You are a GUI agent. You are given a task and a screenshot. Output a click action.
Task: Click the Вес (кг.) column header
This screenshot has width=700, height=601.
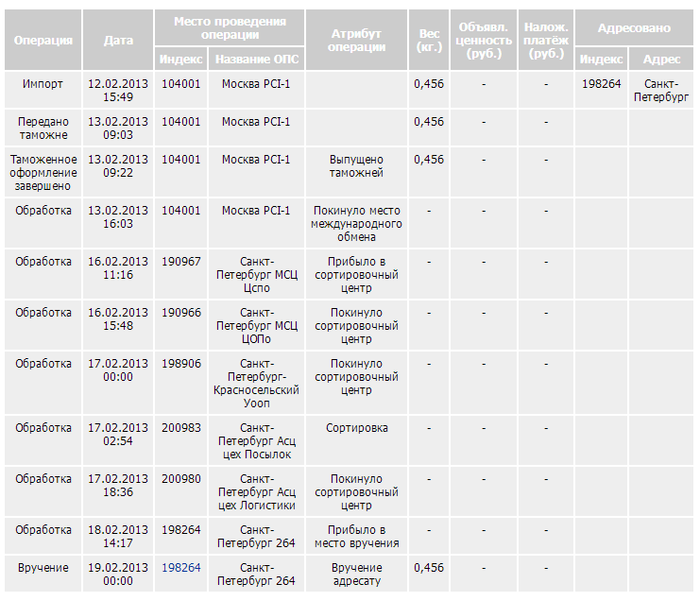[x=428, y=41]
